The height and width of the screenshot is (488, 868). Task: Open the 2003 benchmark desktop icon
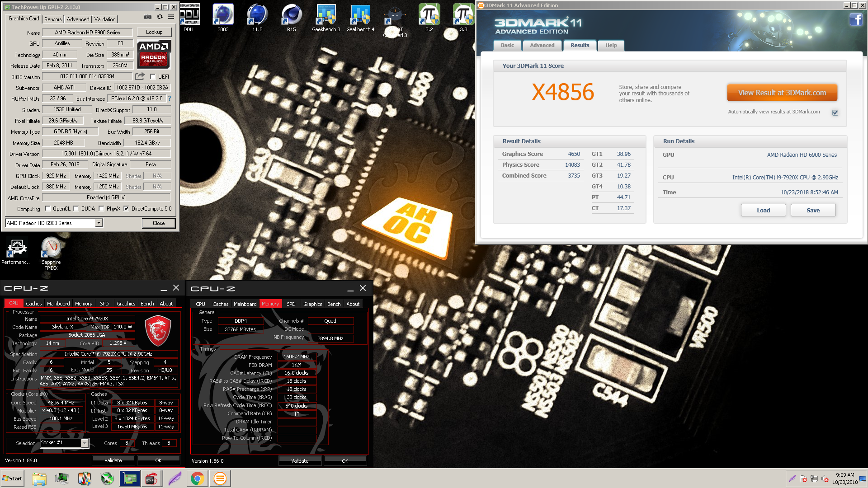pyautogui.click(x=223, y=18)
